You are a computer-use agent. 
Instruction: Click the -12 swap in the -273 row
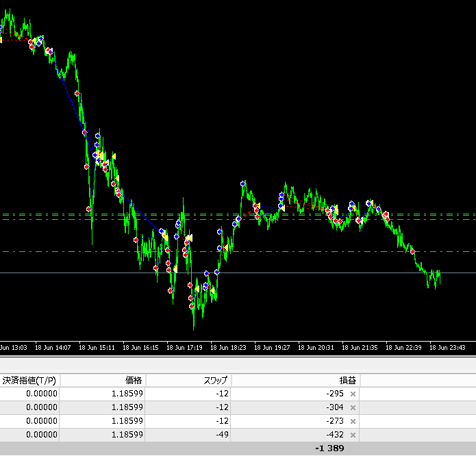click(222, 421)
